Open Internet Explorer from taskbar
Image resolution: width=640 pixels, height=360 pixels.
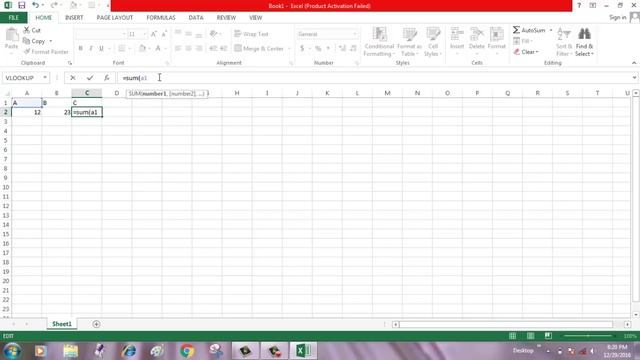pyautogui.click(x=129, y=351)
